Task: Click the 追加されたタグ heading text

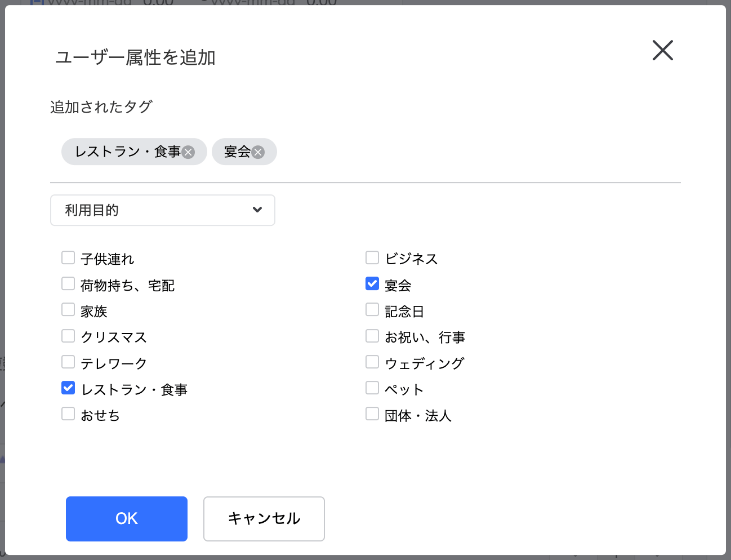Action: (101, 107)
